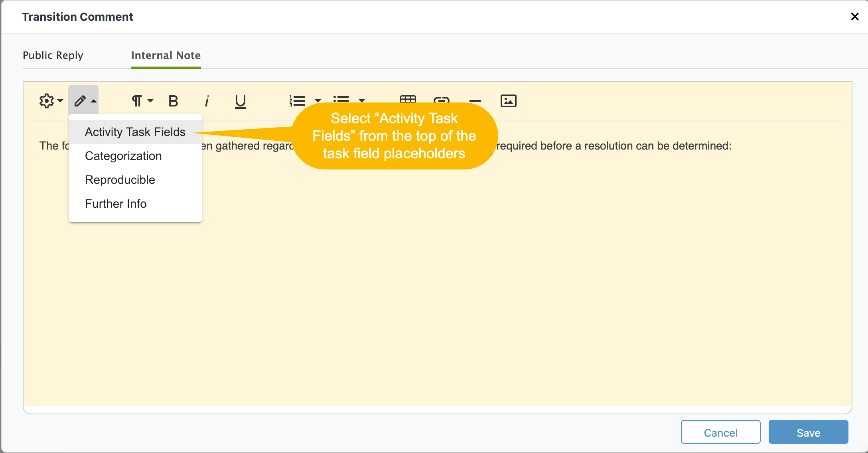The width and height of the screenshot is (868, 453).
Task: Toggle italic formatting
Action: pyautogui.click(x=207, y=101)
